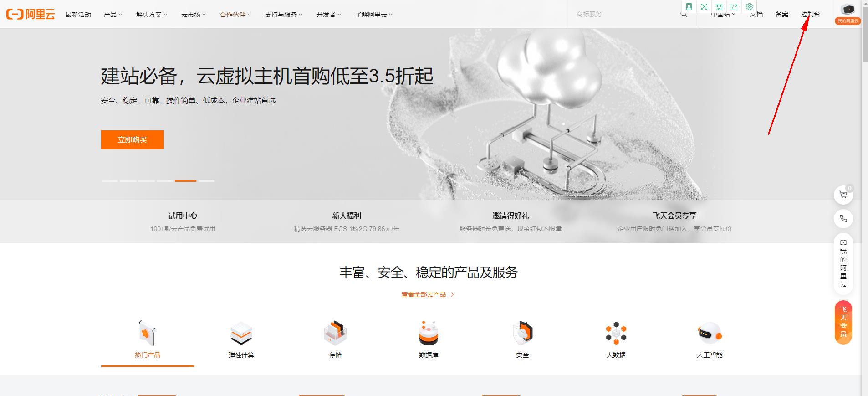Click the 大数据 tab label
Image resolution: width=868 pixels, height=396 pixels.
point(616,355)
